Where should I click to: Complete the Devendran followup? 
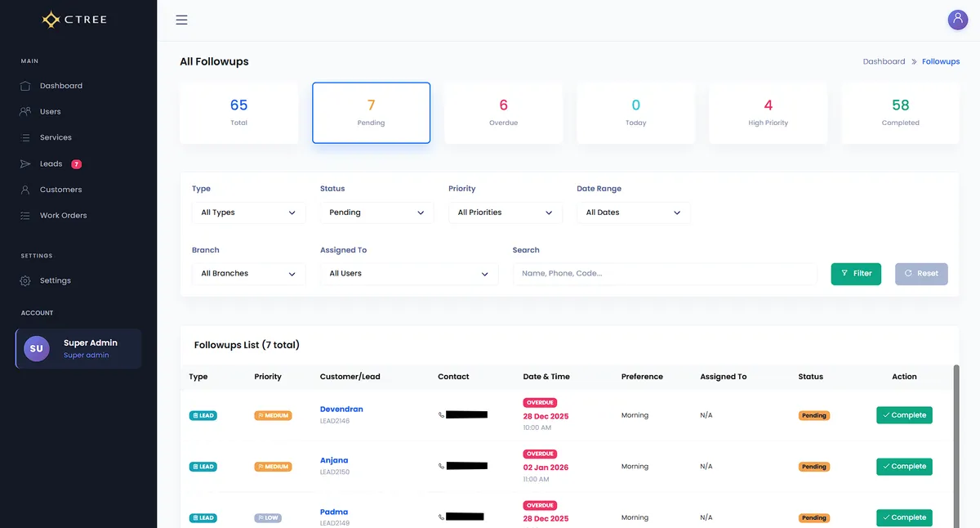point(904,415)
